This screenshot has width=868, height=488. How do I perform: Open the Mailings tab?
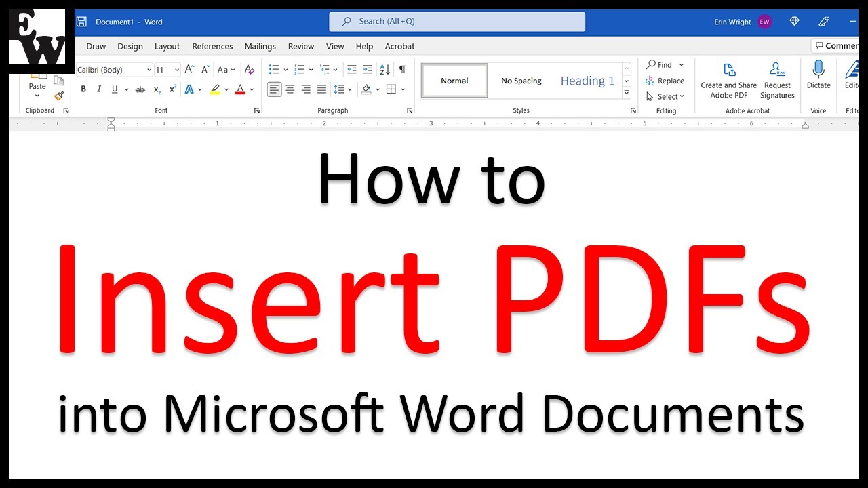[260, 46]
